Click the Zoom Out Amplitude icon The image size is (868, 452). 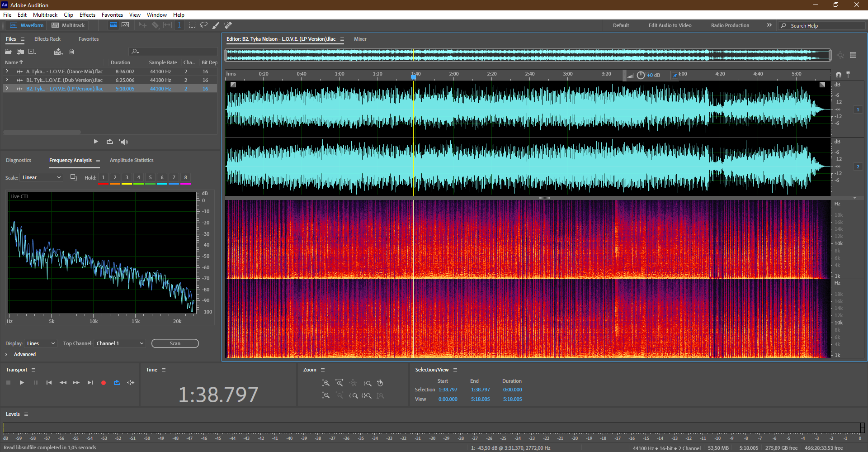pyautogui.click(x=325, y=395)
